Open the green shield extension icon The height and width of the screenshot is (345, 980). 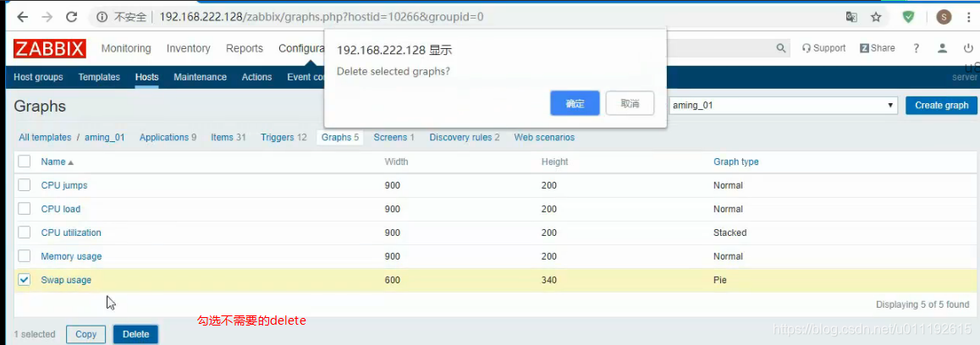coord(909,17)
